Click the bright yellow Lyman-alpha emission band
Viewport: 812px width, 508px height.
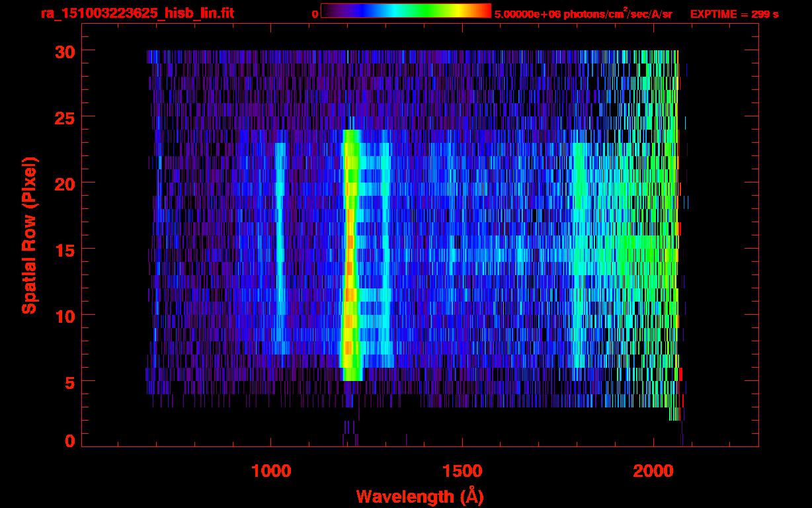350,255
